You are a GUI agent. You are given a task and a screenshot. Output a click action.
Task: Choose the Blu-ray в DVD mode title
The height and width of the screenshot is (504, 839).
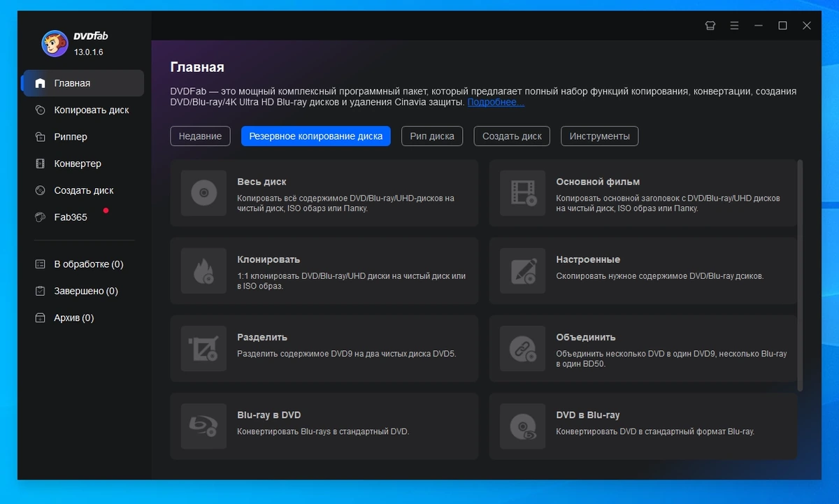click(x=269, y=415)
